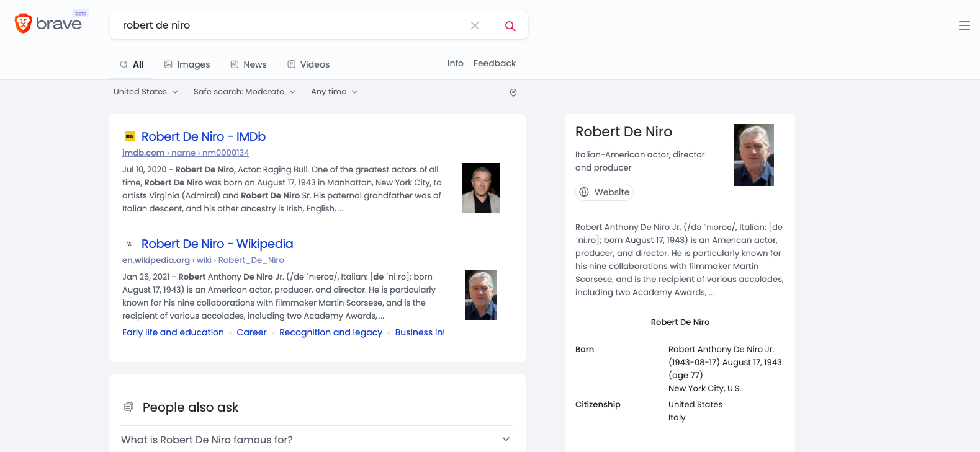Screen dimensions: 980x452
Task: Select the All results tab
Action: [132, 64]
